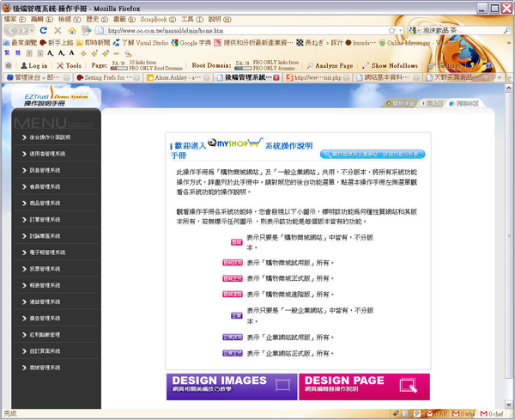Switch to the Ahsie.Ashley browser tab
This screenshot has width=515, height=420.
pos(179,77)
